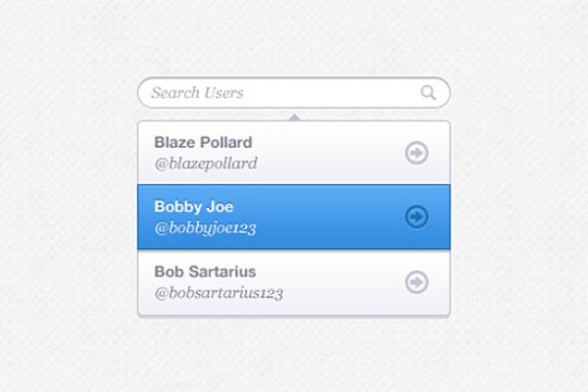Viewport: 588px width, 392px height.
Task: Click the arrow icon beside Bobby Joe
Action: tap(416, 217)
